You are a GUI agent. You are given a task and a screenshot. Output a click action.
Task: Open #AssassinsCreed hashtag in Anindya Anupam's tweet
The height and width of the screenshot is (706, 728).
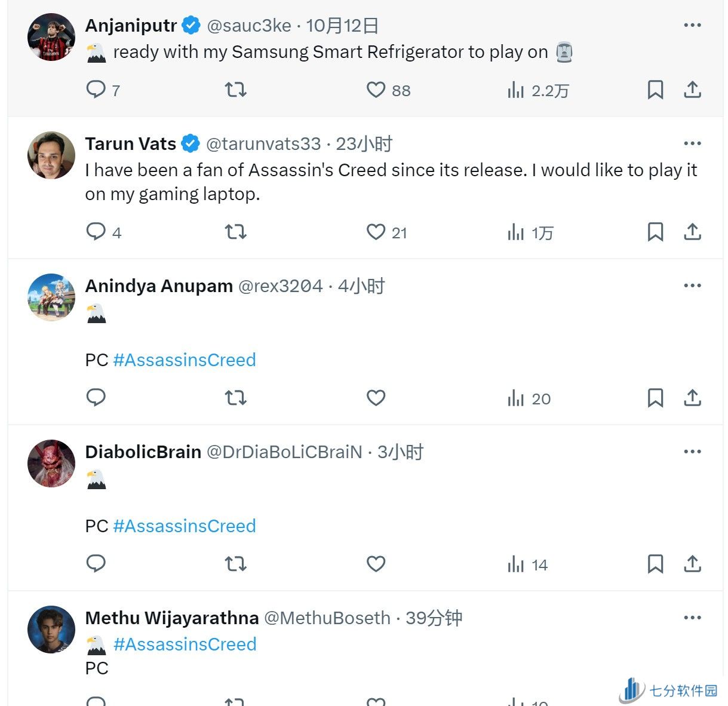tap(184, 360)
